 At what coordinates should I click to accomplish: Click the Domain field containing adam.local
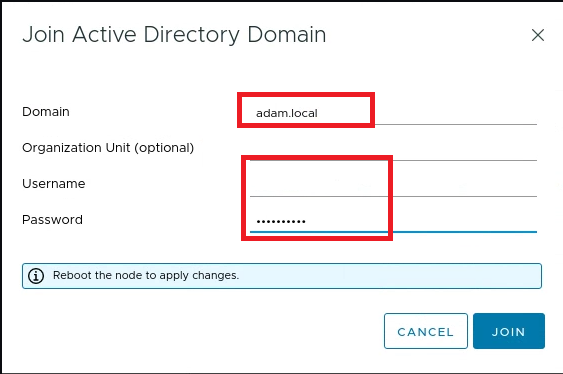tap(393, 113)
